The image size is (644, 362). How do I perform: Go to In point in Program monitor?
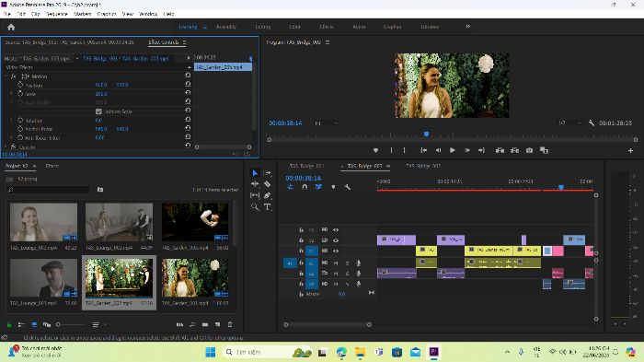pos(423,150)
